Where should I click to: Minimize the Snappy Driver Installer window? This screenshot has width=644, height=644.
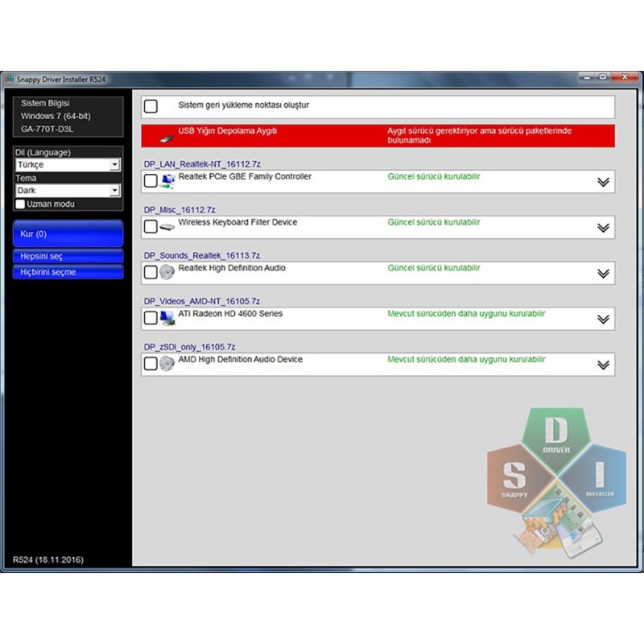point(588,77)
